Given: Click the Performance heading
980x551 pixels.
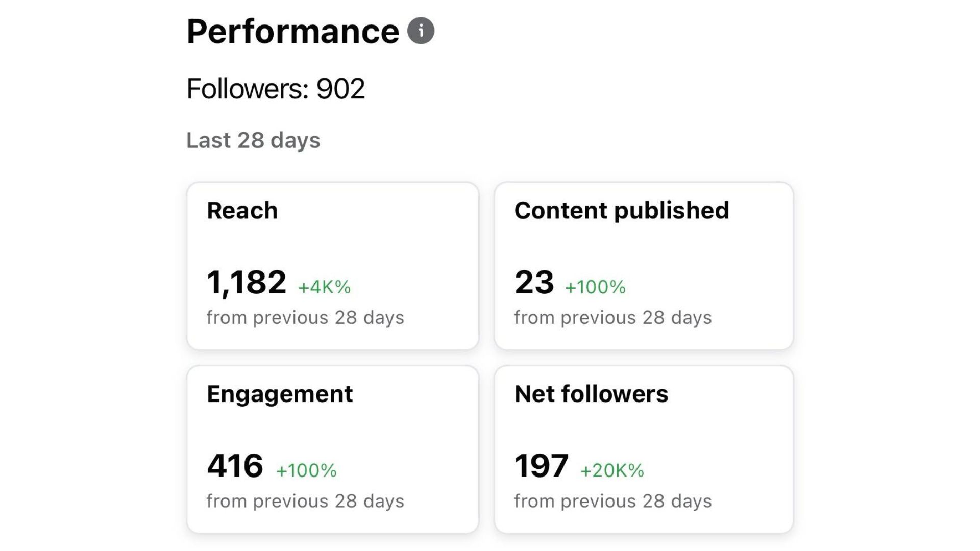Looking at the screenshot, I should pyautogui.click(x=292, y=32).
